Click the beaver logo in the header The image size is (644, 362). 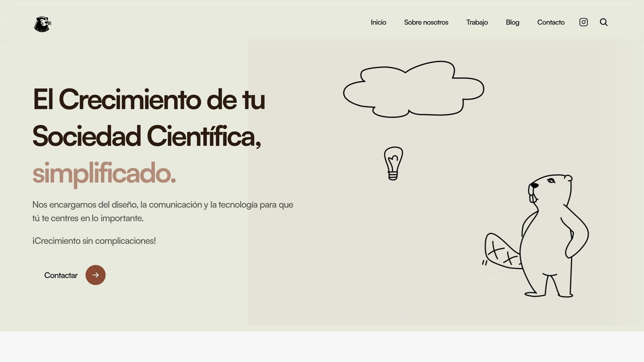[x=42, y=24]
